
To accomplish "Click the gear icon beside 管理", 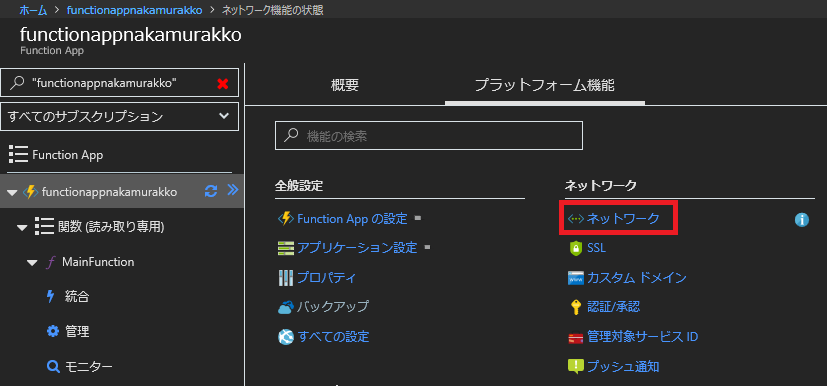I will 53,331.
